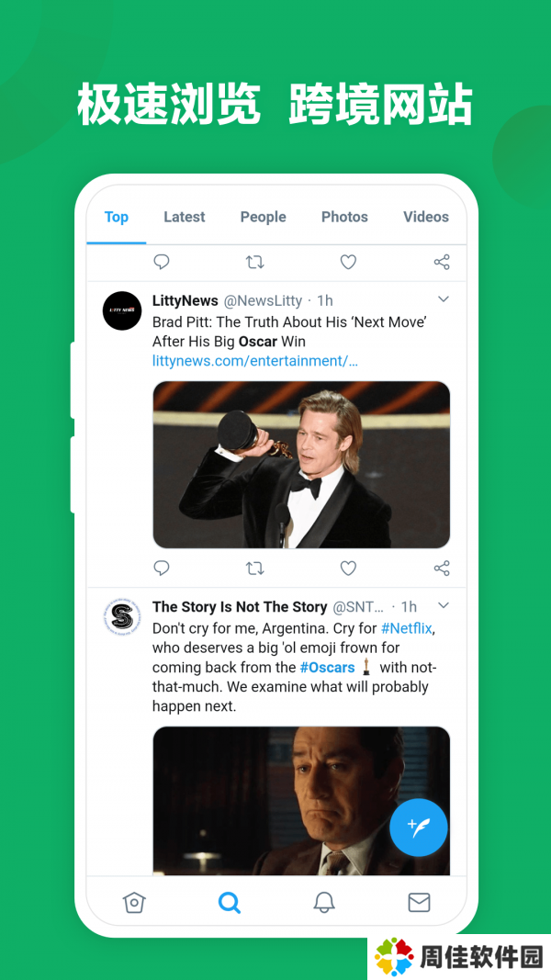Tap the #Netflix hashtag link
This screenshot has width=551, height=980.
407,628
